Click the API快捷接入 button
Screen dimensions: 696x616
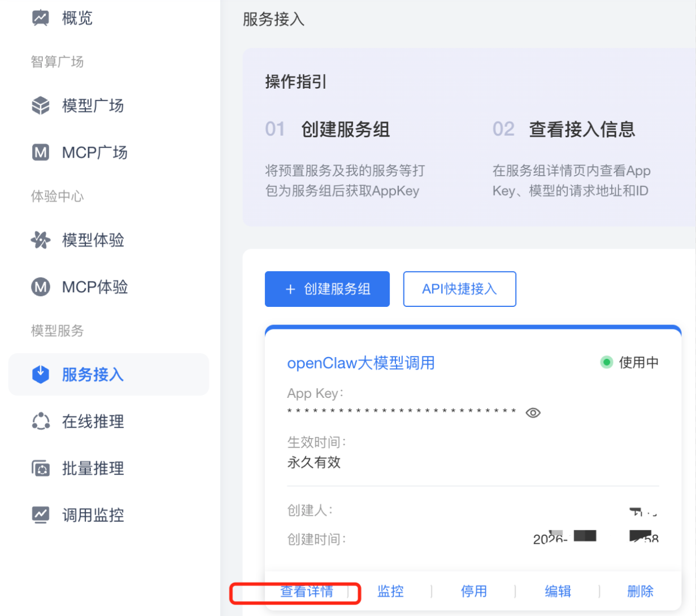pyautogui.click(x=459, y=289)
